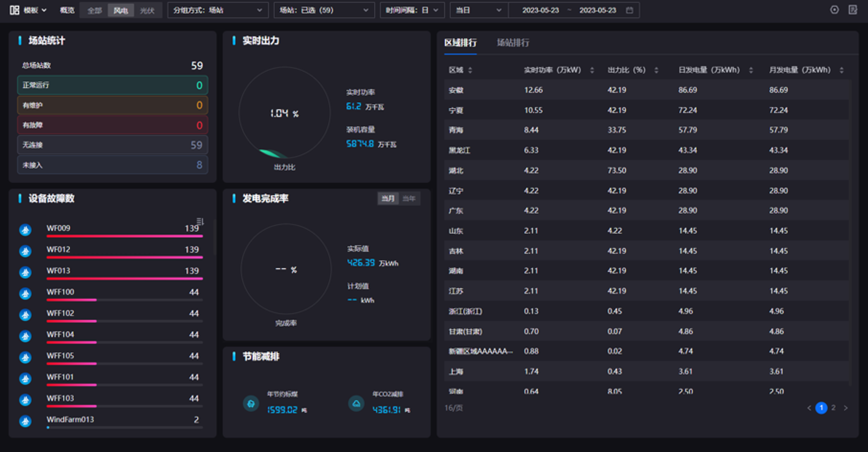Click the template layout icon

(14, 10)
